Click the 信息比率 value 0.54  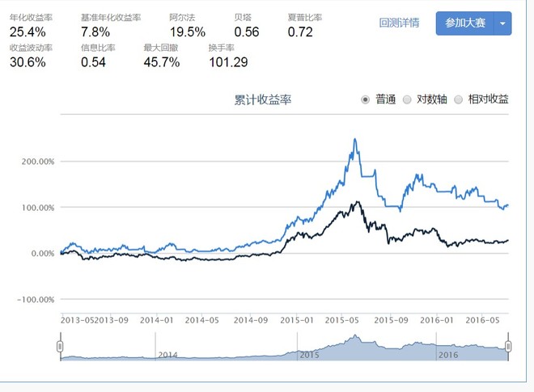click(x=93, y=62)
